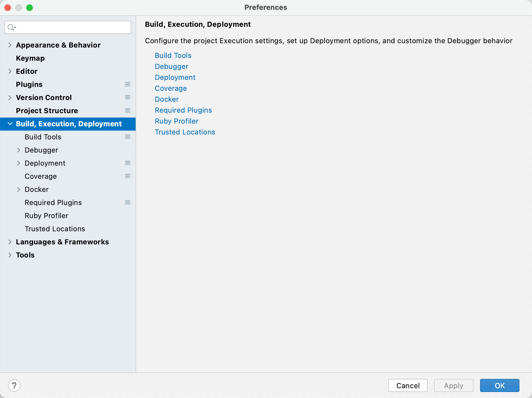532x398 pixels.
Task: Expand the Appearance & Behavior section
Action: [x=10, y=45]
